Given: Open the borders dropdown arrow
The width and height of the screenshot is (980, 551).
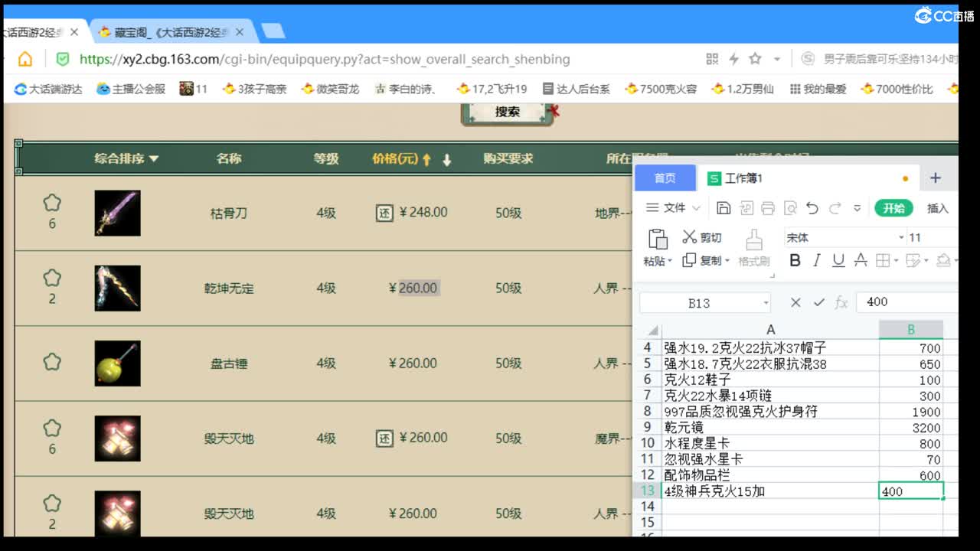Looking at the screenshot, I should [896, 262].
